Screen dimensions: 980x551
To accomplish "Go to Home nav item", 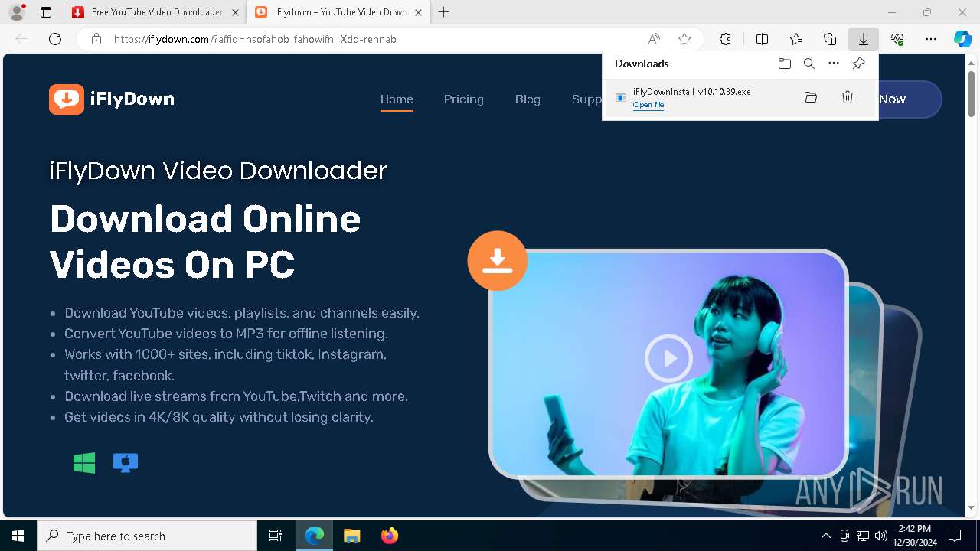I will (x=397, y=99).
